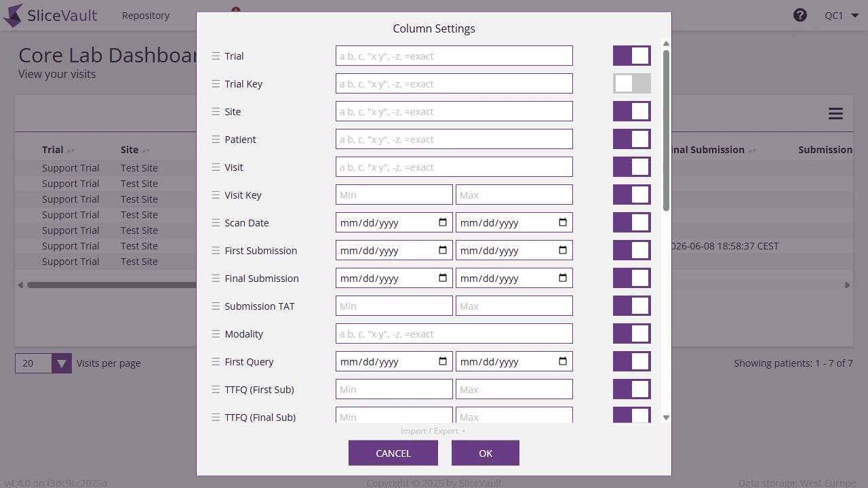Click the Visit filter text field
868x488 pixels.
(454, 167)
